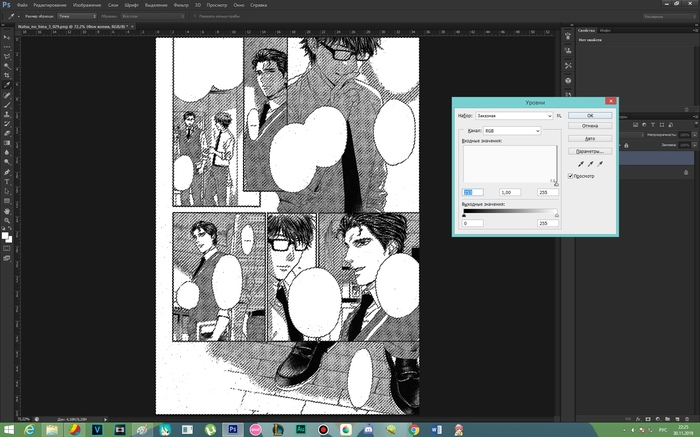The height and width of the screenshot is (437, 700).
Task: Select the Clone Stamp tool
Action: [7, 114]
